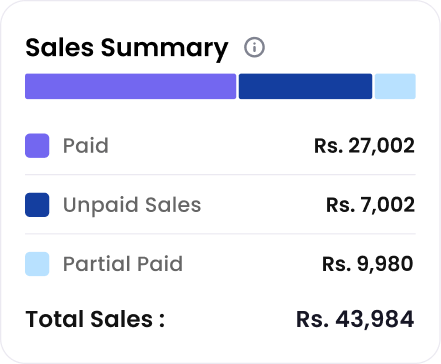
Task: Click the divider line below Unpaid Sales row
Action: click(220, 234)
